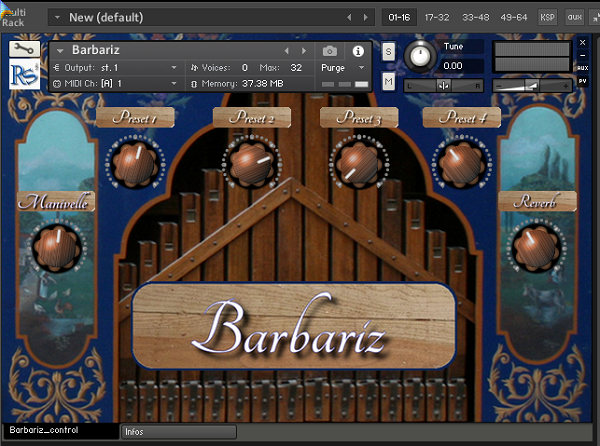Click the camera snapshot icon
This screenshot has width=600, height=446.
point(329,51)
